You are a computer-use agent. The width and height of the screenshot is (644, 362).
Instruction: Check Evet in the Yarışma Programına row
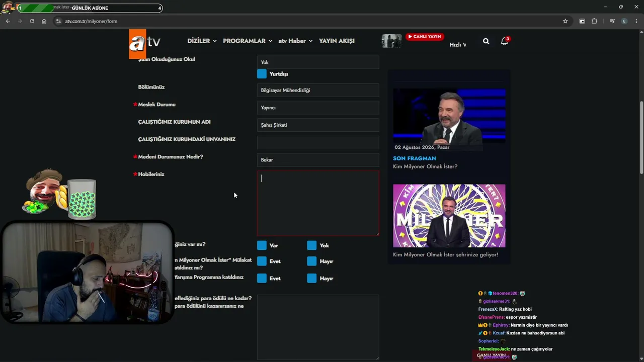point(262,279)
